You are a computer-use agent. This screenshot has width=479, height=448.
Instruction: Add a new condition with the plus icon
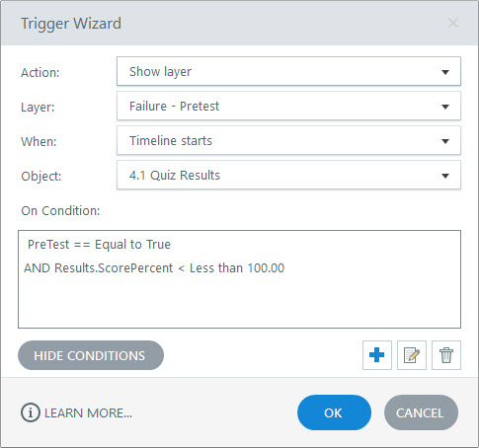click(377, 355)
